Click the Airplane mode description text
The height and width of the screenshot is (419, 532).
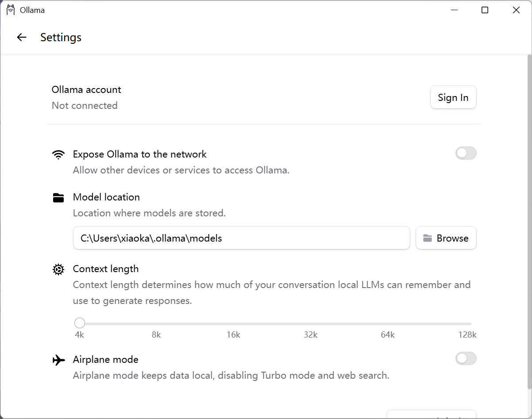pos(231,376)
